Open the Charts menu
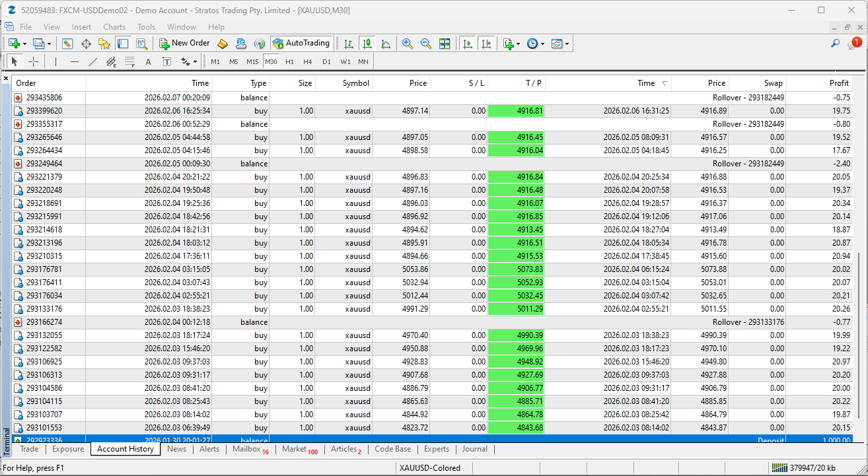Image resolution: width=868 pixels, height=476 pixels. click(x=114, y=27)
